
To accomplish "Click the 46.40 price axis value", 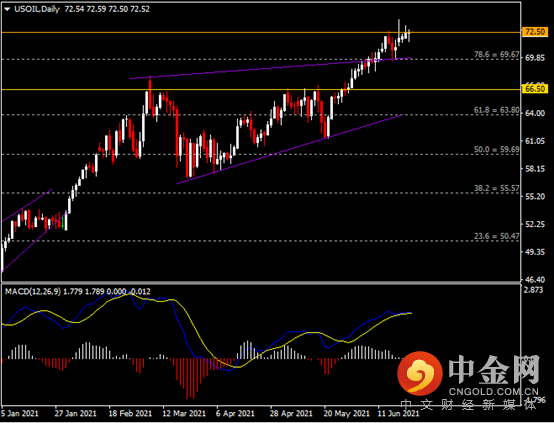I will 535,280.
